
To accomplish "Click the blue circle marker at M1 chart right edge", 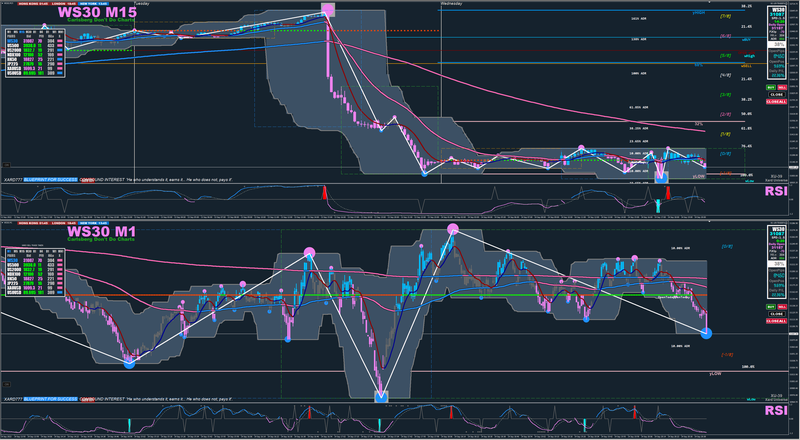I will [706, 333].
